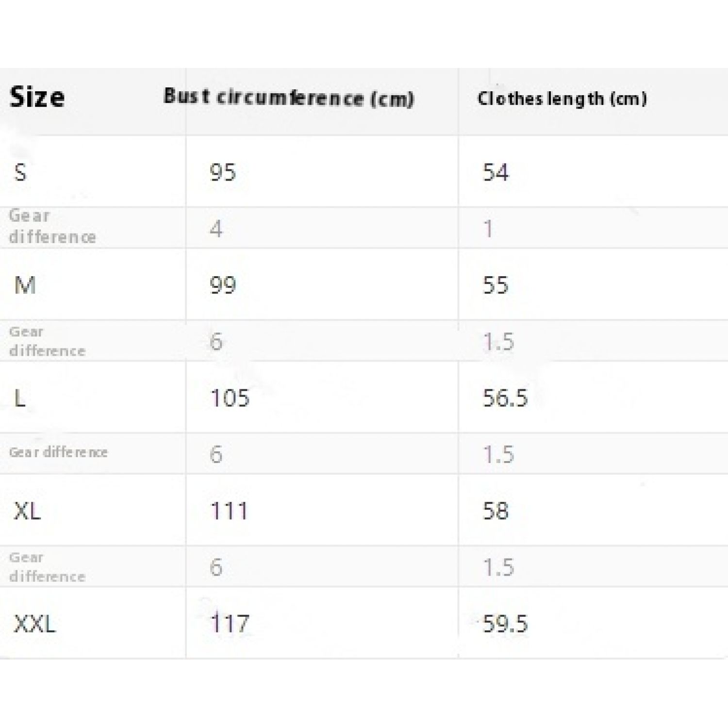Image resolution: width=728 pixels, height=728 pixels.
Task: Select the XL size row label
Action: (x=27, y=511)
